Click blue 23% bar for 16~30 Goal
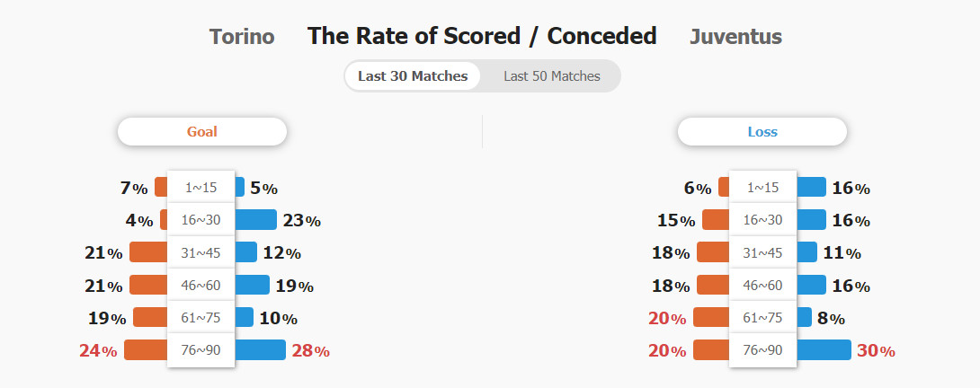The image size is (980, 388). click(x=255, y=220)
